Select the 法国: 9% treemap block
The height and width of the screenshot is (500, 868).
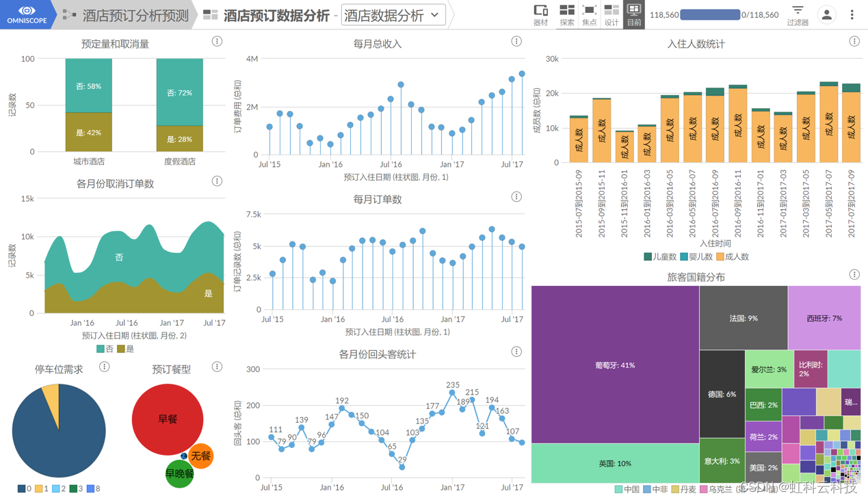tap(744, 318)
